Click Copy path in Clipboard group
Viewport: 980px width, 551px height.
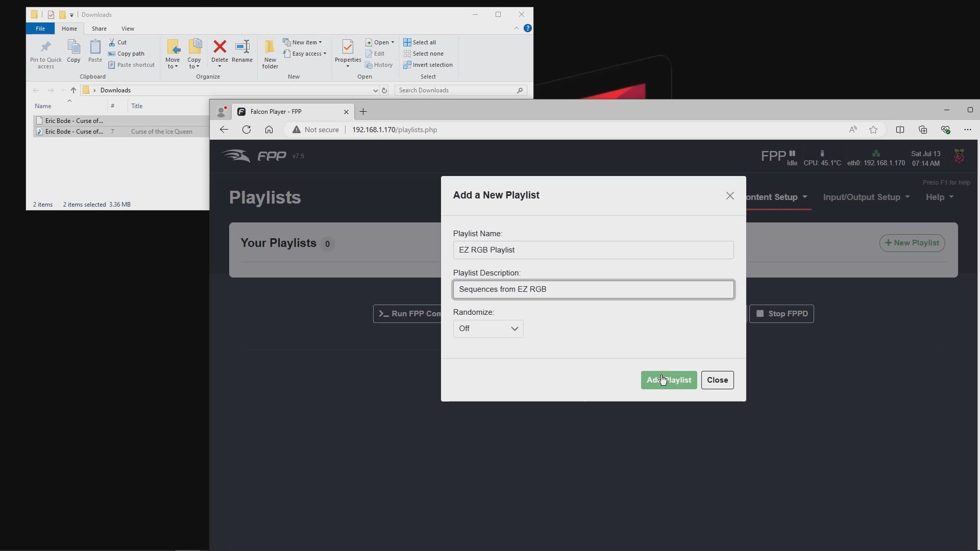click(126, 54)
